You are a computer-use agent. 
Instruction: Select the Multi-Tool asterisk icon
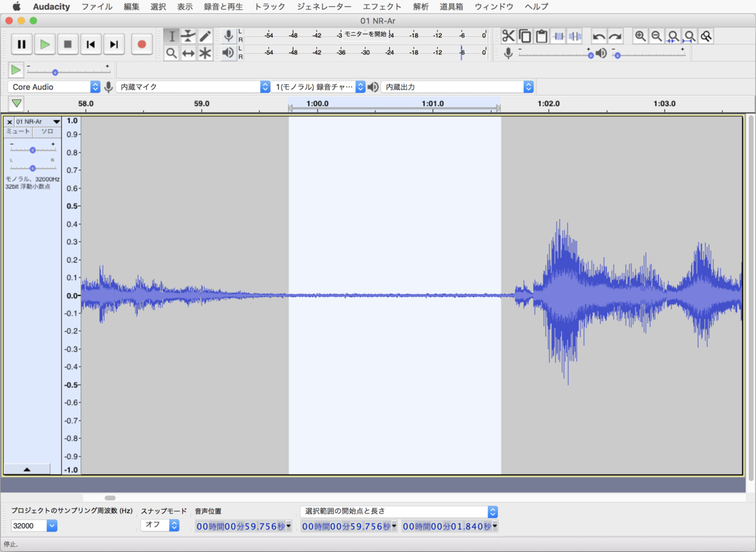click(205, 54)
